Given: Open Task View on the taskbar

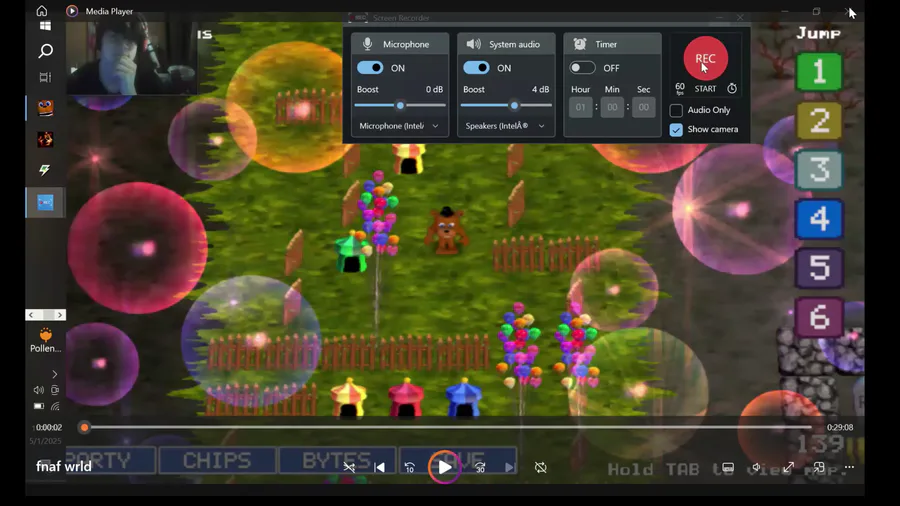Looking at the screenshot, I should tap(45, 77).
